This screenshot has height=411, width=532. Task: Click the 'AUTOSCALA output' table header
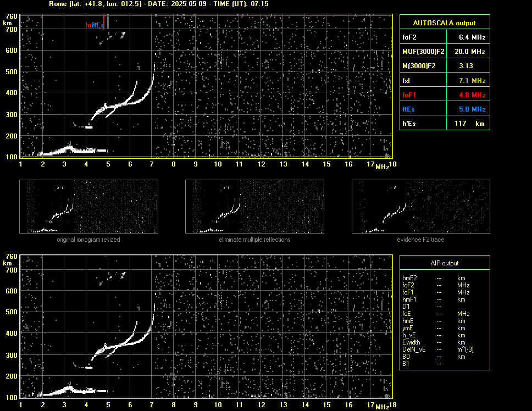tap(444, 23)
